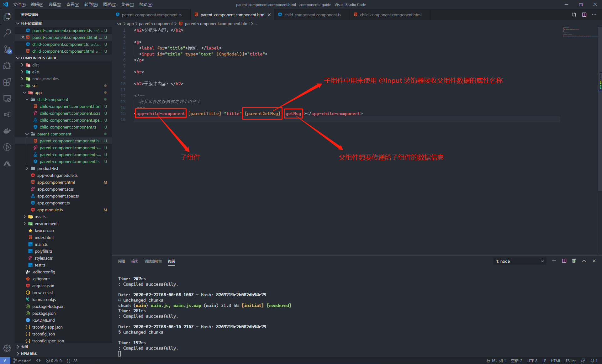Open the Docker view in activity bar
Image resolution: width=602 pixels, height=364 pixels.
tap(7, 131)
